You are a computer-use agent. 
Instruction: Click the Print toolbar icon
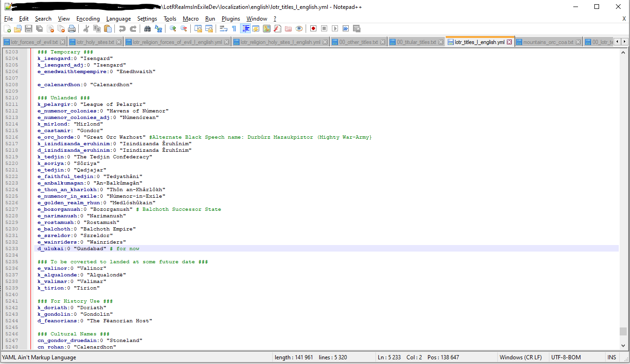[x=72, y=29]
